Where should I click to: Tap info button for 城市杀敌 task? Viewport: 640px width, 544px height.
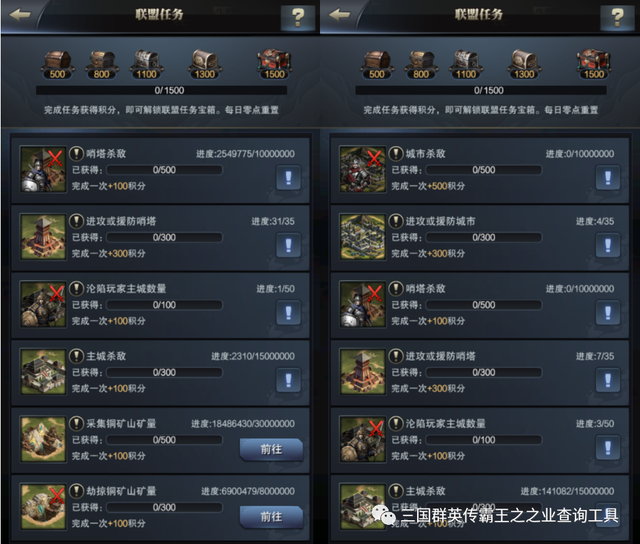point(607,178)
